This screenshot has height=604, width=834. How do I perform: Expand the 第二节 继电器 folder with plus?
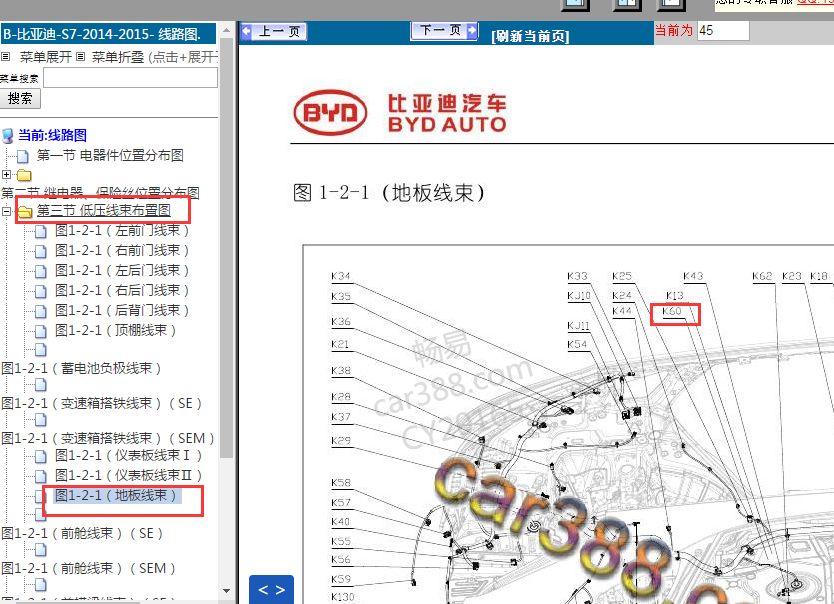click(x=6, y=174)
